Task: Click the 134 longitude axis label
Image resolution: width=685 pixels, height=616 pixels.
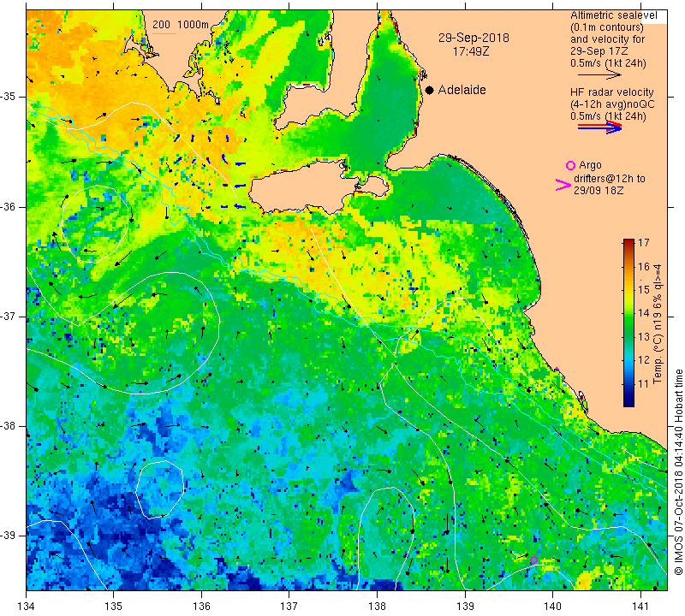Action: click(27, 607)
